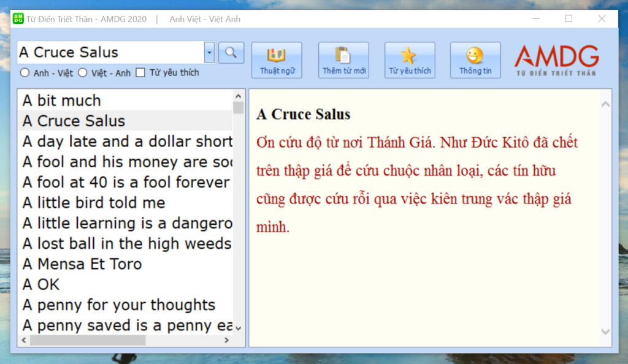628x364 pixels.
Task: Enable the Từ yêu thích checkbox
Action: pos(140,73)
